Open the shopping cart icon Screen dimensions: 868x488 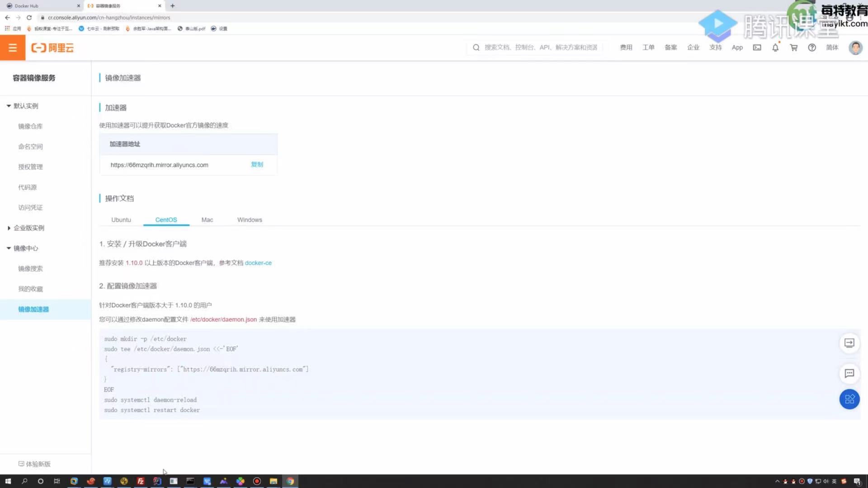click(793, 47)
